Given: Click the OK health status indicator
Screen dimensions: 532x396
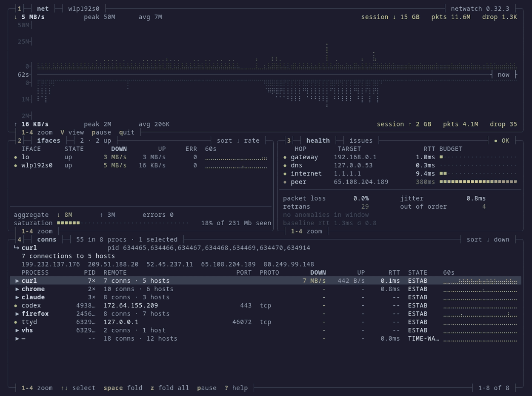Looking at the screenshot, I should (501, 141).
